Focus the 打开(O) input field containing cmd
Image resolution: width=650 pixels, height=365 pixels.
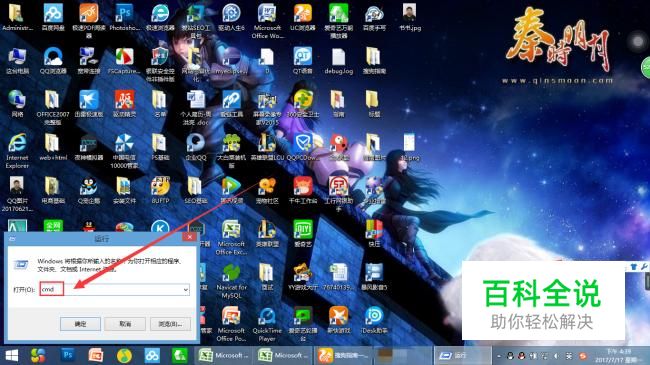115,289
